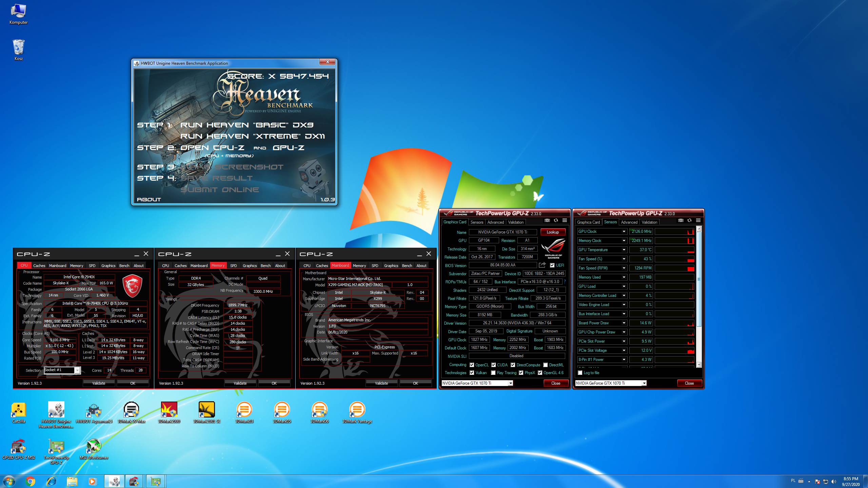Click About in HWBOT Heaven window

click(149, 200)
